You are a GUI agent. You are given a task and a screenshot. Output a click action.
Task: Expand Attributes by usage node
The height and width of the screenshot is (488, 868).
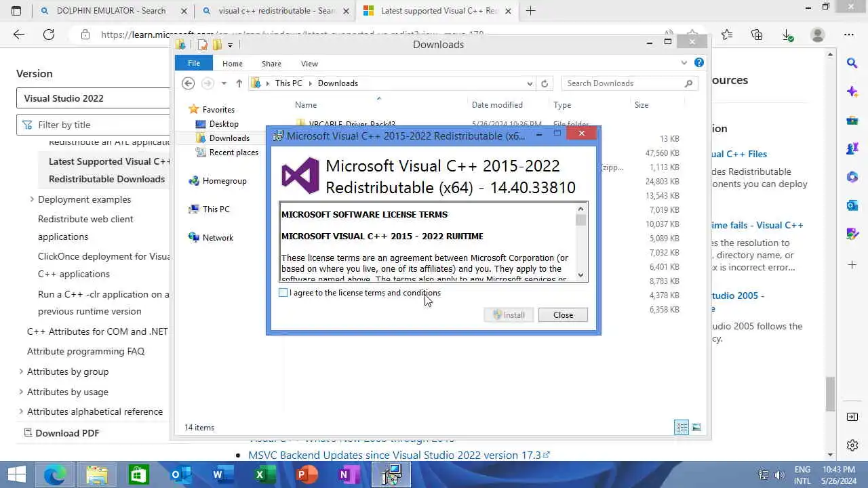coord(21,392)
